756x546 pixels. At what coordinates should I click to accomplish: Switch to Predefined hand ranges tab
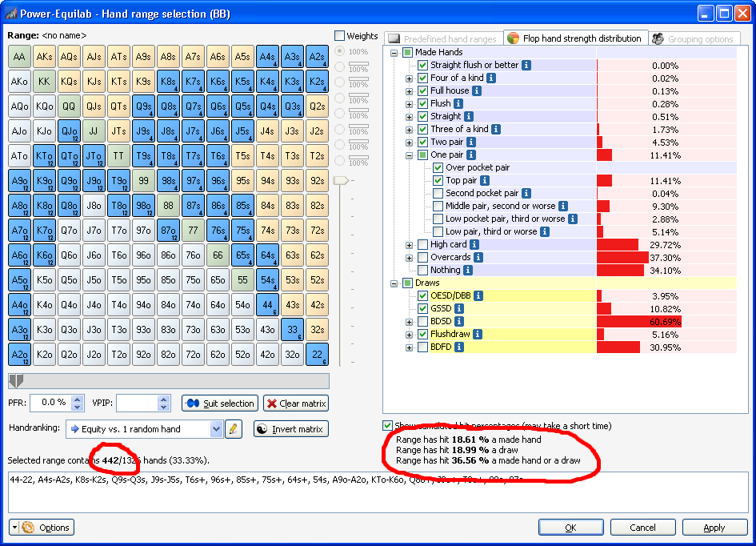click(x=443, y=38)
